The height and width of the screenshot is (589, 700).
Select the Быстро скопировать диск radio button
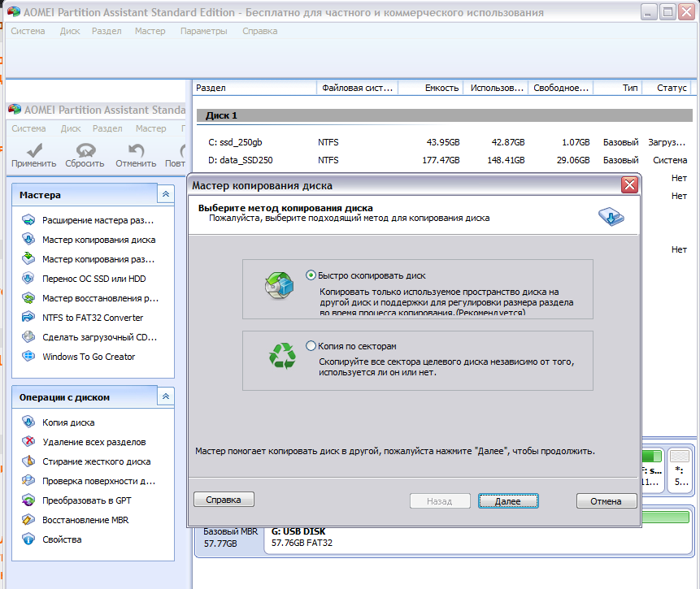pyautogui.click(x=311, y=275)
